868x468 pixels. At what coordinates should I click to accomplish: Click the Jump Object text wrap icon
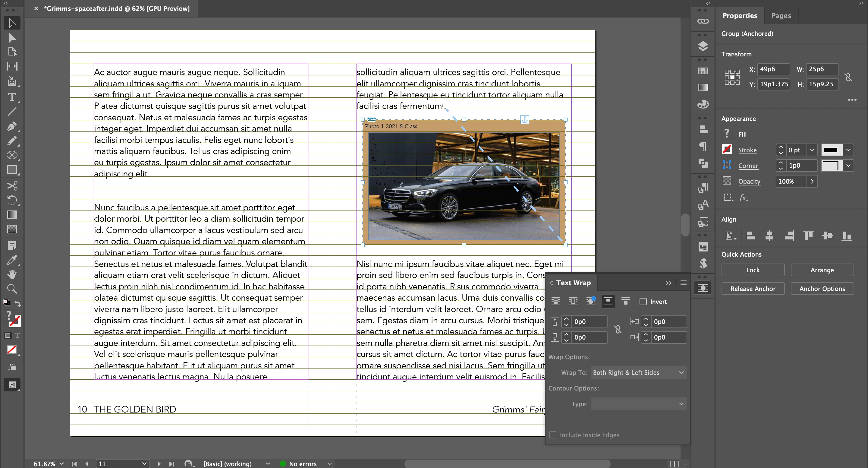click(608, 302)
